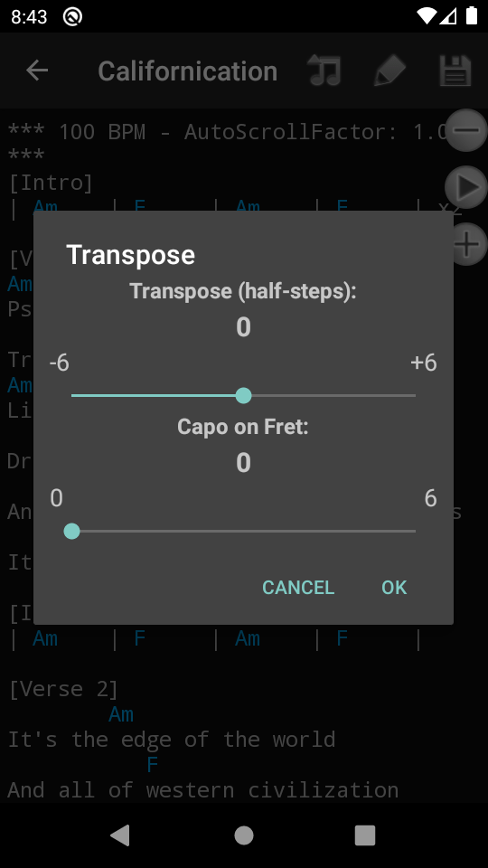Image resolution: width=488 pixels, height=868 pixels.
Task: Open the transpose music-notes icon
Action: click(324, 71)
